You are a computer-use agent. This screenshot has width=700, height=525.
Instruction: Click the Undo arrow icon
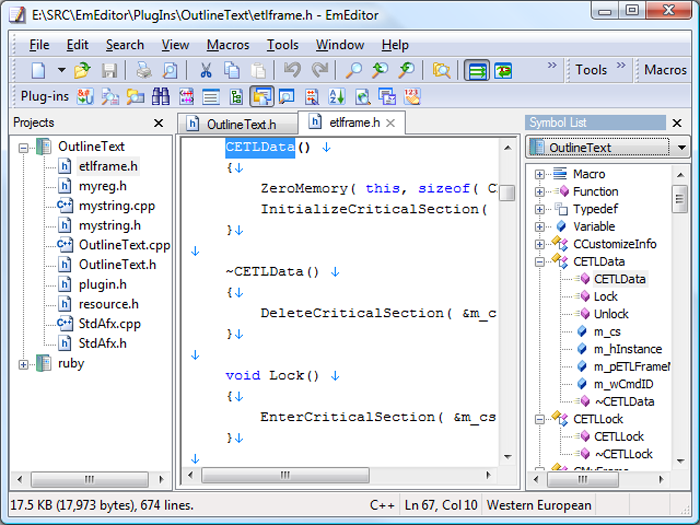[x=292, y=70]
